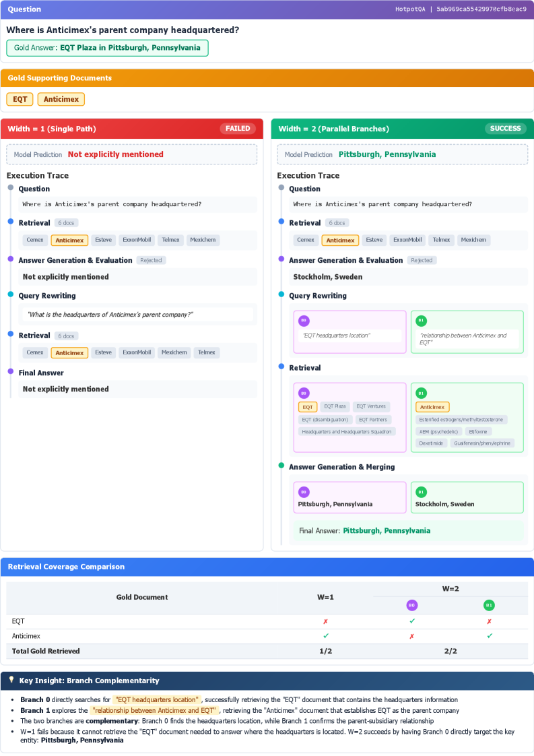Click the Final Answer heading in the Width=1 trace

point(41,373)
